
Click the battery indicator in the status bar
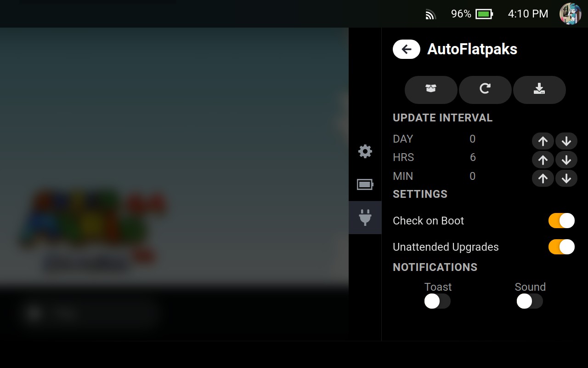click(x=484, y=14)
